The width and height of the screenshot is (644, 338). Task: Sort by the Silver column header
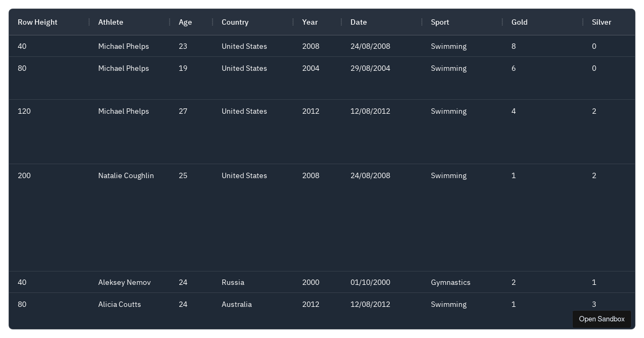602,22
